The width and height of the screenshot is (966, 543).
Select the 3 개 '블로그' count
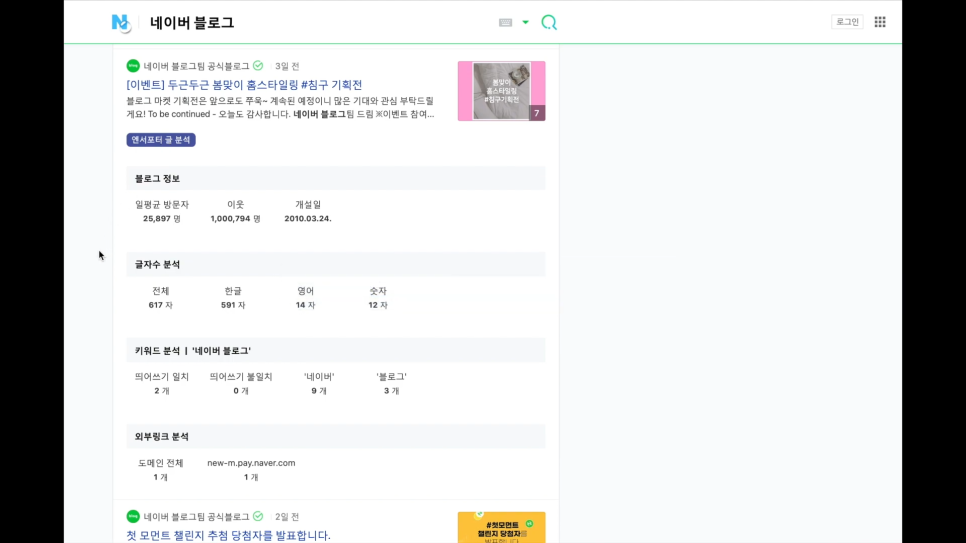391,391
